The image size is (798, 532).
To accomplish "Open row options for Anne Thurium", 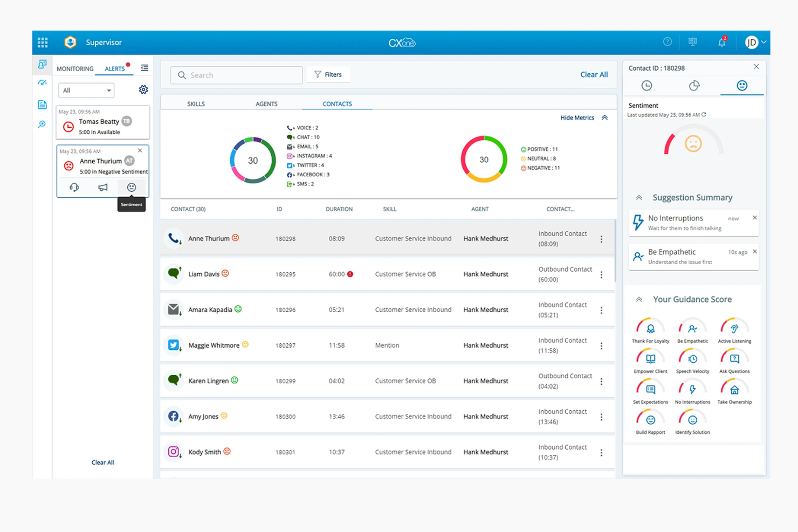I will (x=602, y=239).
